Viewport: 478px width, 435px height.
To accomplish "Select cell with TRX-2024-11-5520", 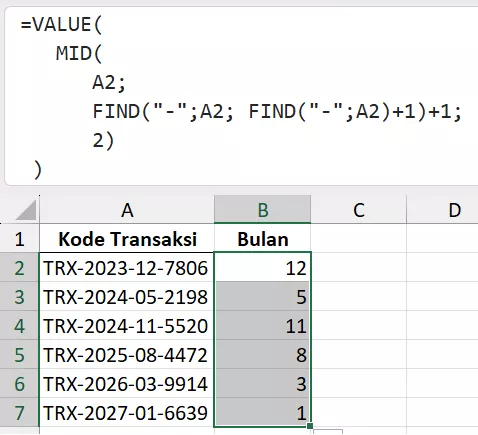I will 127,325.
